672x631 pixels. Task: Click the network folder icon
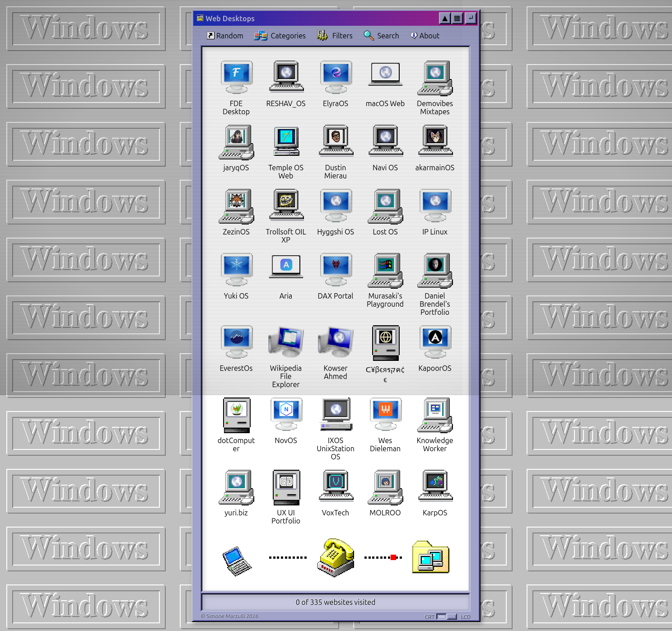click(430, 557)
